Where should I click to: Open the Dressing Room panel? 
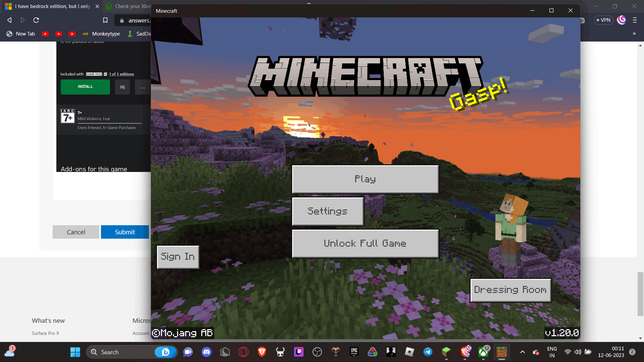pyautogui.click(x=511, y=290)
